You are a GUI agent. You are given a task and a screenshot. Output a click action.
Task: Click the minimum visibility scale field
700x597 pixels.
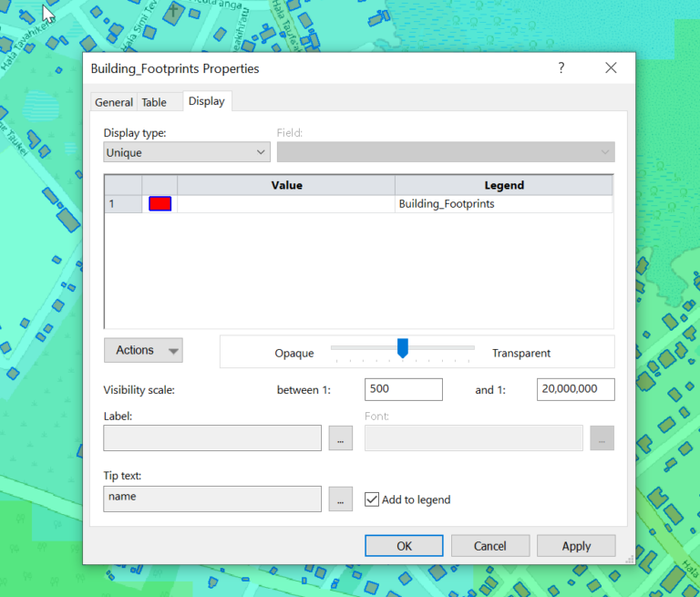coord(403,389)
